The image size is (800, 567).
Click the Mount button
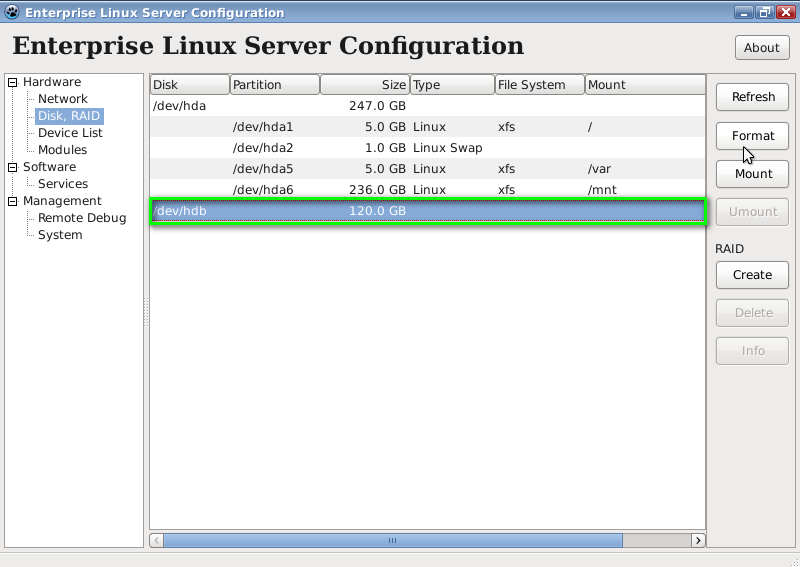[753, 174]
